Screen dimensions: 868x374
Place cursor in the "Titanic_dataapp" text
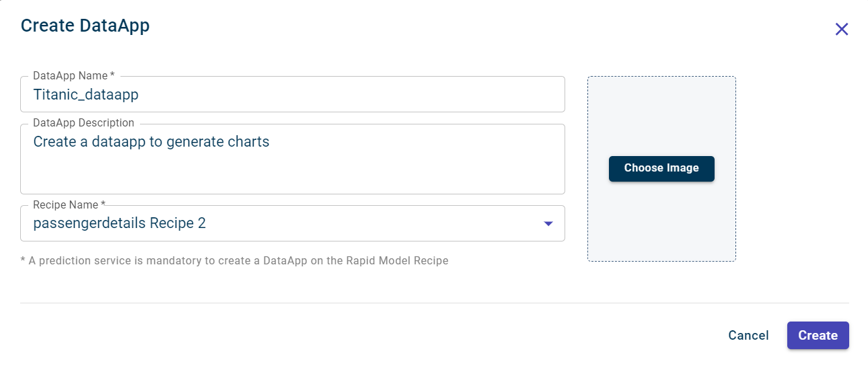(x=85, y=95)
